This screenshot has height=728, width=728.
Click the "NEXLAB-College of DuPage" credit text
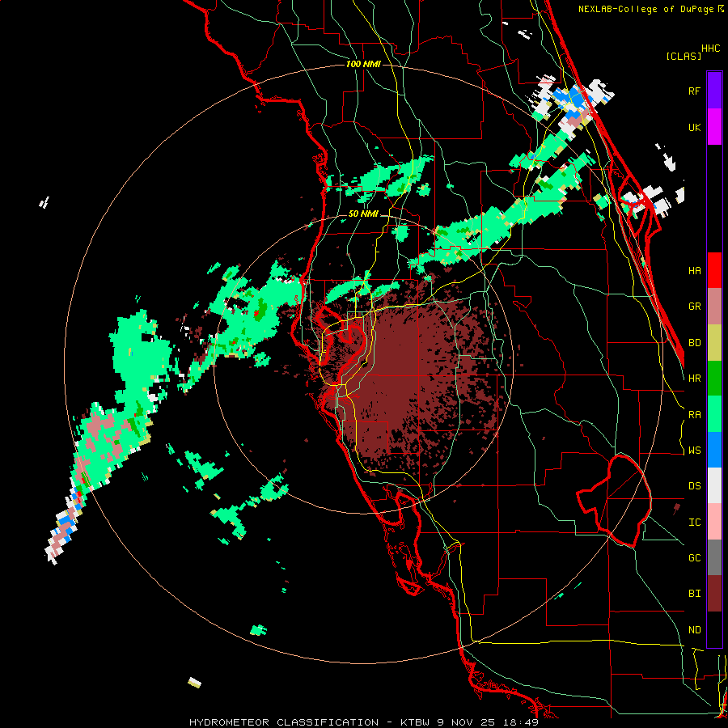coord(645,9)
